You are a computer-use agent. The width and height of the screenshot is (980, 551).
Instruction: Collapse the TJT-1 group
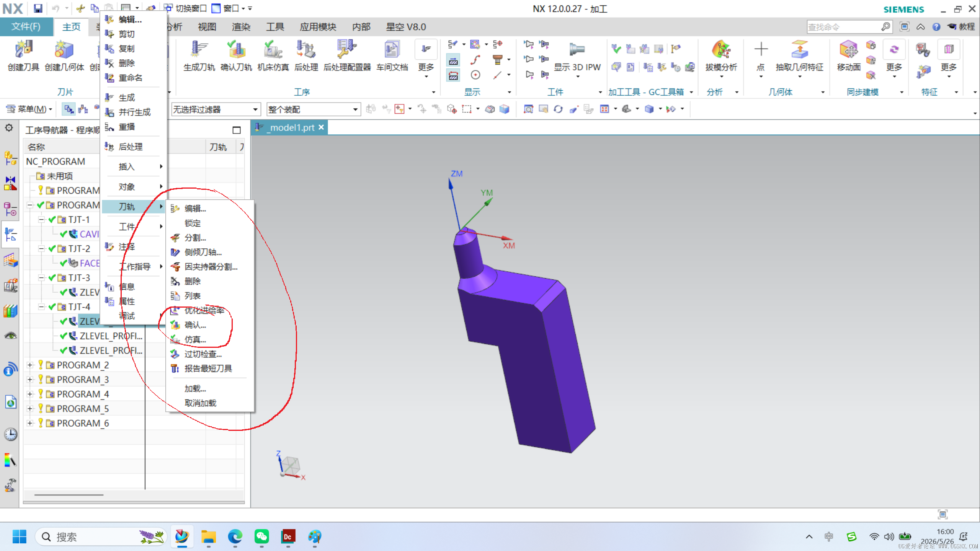[x=41, y=220]
